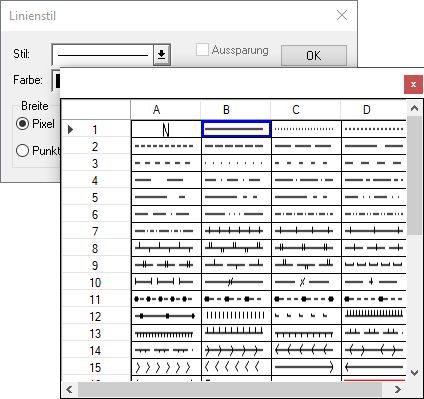Choose the left-pointing arrows line in cell C14

tap(306, 350)
